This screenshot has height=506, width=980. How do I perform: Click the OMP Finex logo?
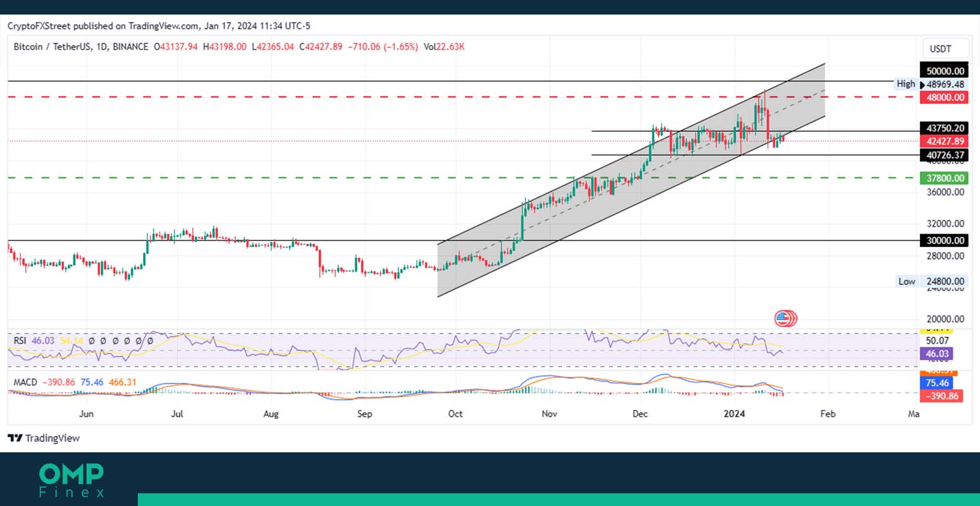tap(71, 480)
